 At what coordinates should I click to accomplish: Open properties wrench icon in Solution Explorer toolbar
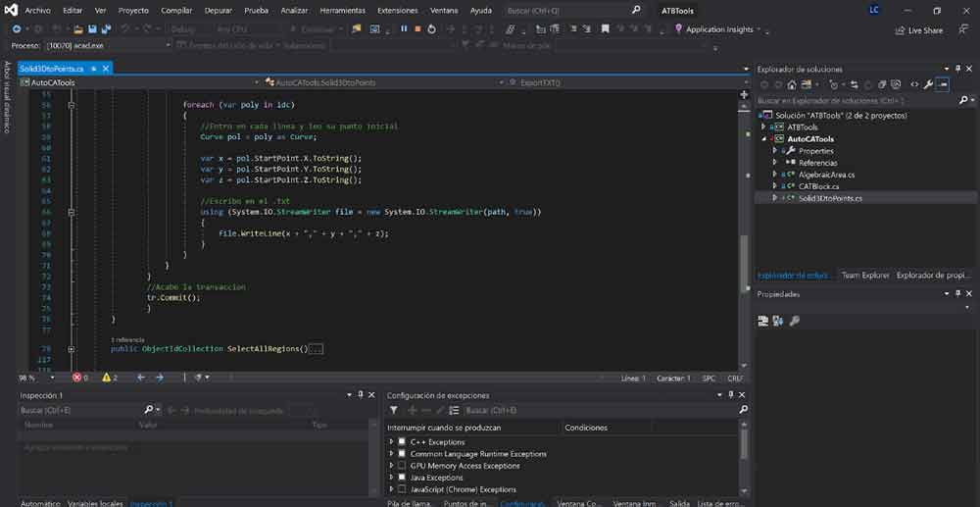click(927, 84)
